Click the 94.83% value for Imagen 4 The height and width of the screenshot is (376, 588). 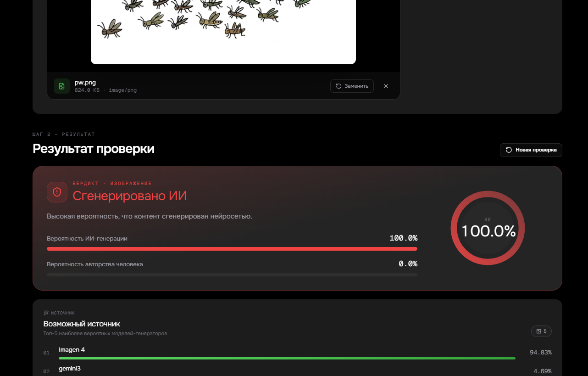(x=540, y=353)
